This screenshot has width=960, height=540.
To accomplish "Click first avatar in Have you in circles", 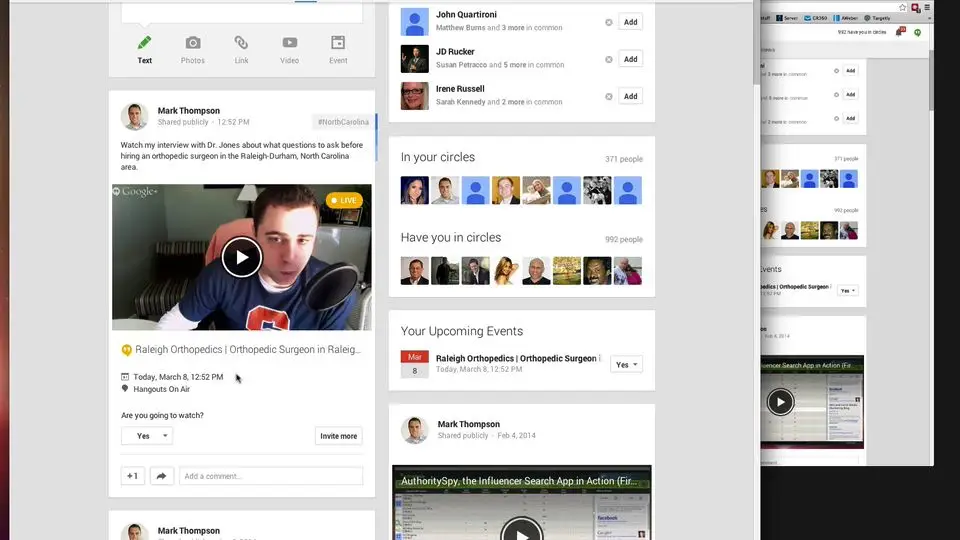I will [x=414, y=271].
